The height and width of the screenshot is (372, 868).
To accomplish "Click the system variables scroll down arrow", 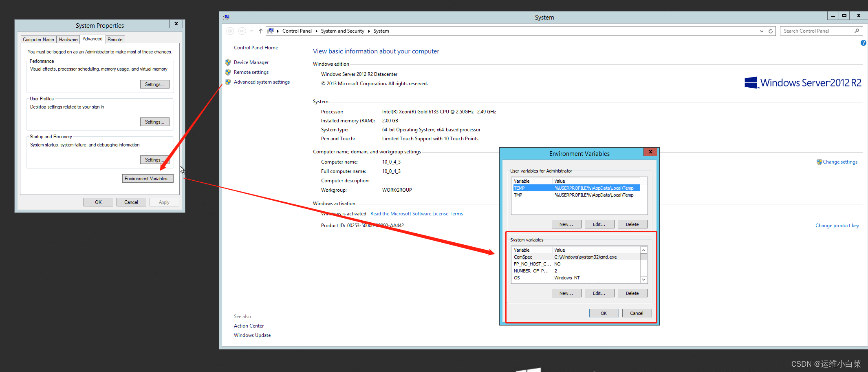I will 643,279.
